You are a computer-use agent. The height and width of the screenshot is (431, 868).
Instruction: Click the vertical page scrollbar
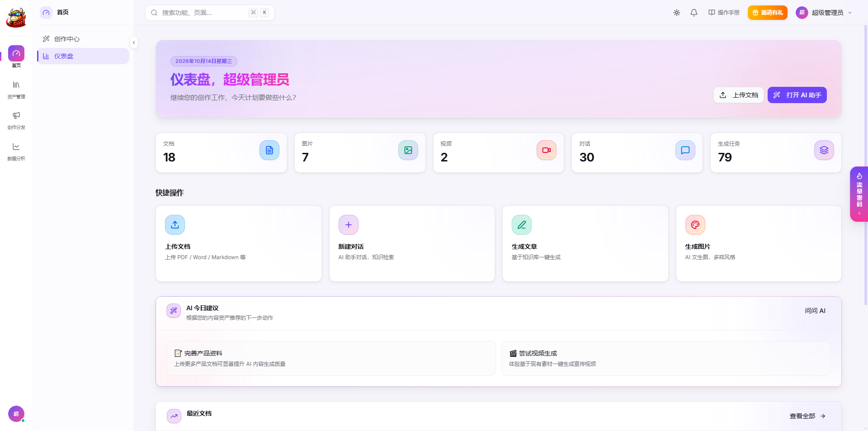click(866, 165)
